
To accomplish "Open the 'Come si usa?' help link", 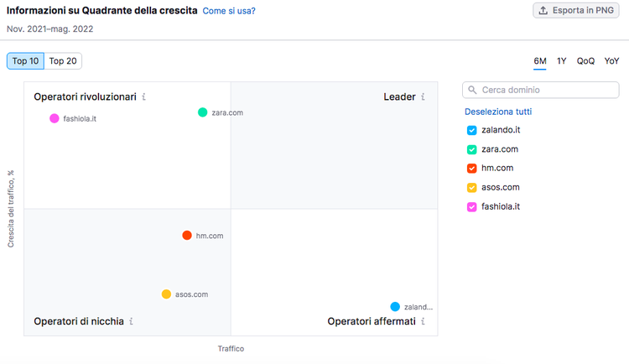I will point(229,11).
